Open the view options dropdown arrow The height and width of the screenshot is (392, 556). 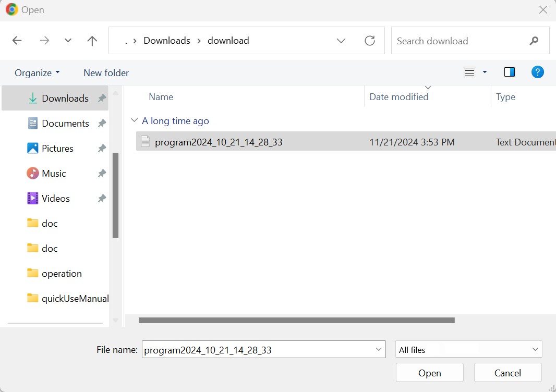pos(485,72)
